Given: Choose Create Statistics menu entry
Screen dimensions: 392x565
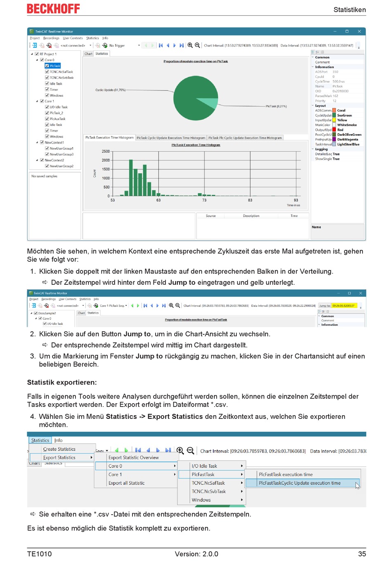Looking at the screenshot, I should pyautogui.click(x=59, y=449).
